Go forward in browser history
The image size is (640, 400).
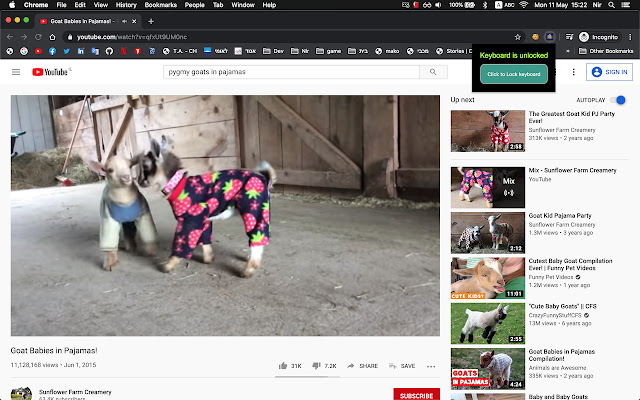(x=24, y=37)
